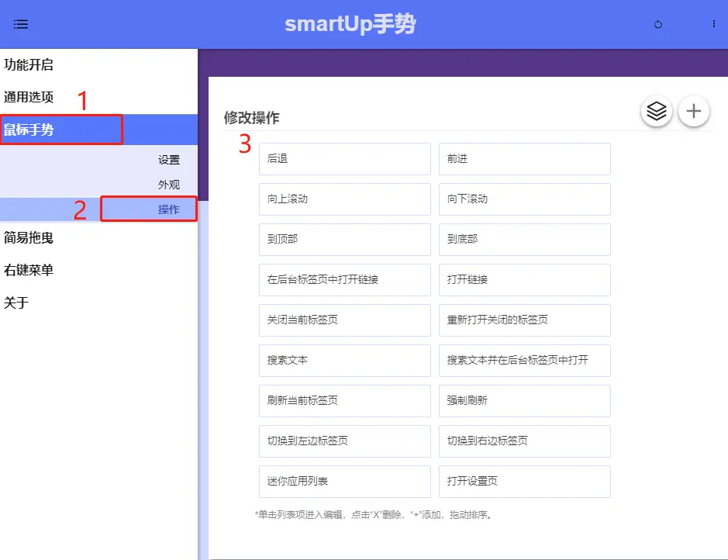
Task: Click the 向上滚动 action entry
Action: pos(344,199)
